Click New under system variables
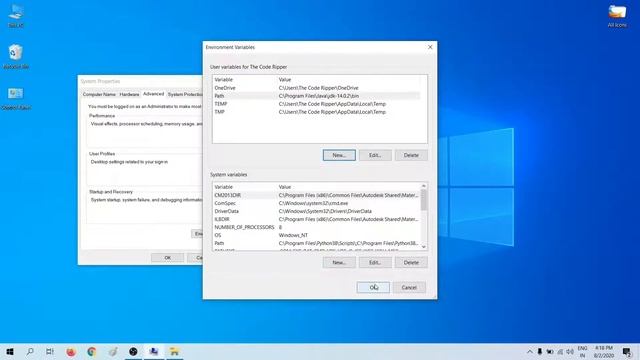 339,262
